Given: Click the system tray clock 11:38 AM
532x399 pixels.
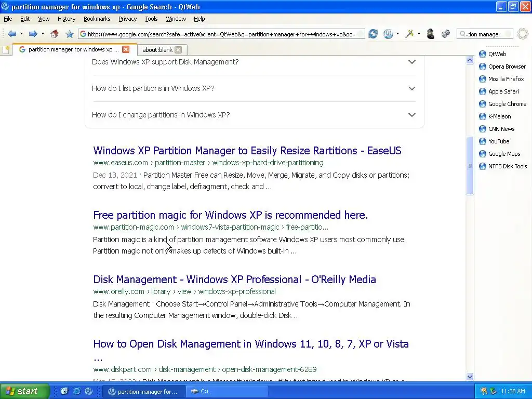Looking at the screenshot, I should (513, 391).
